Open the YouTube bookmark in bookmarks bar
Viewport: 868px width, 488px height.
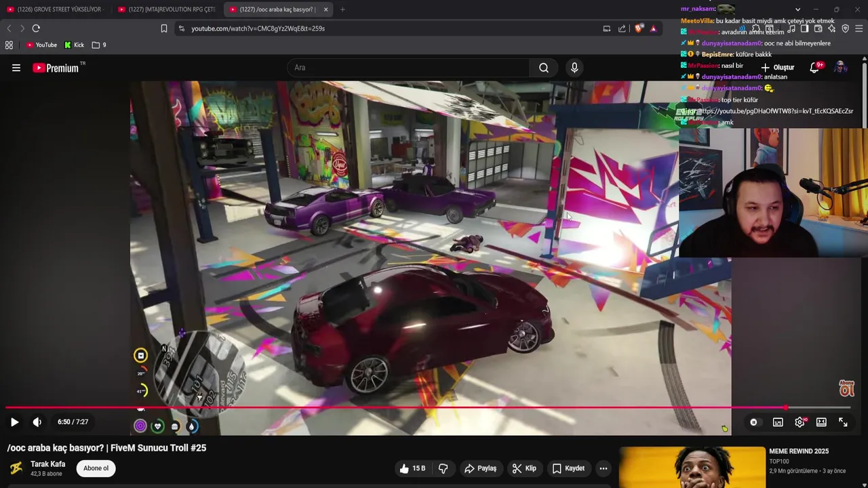[41, 45]
